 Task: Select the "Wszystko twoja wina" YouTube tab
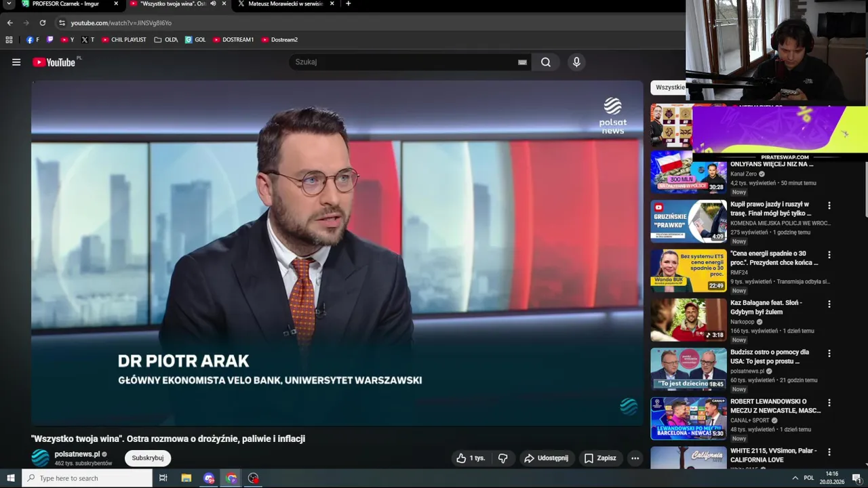[x=172, y=4]
